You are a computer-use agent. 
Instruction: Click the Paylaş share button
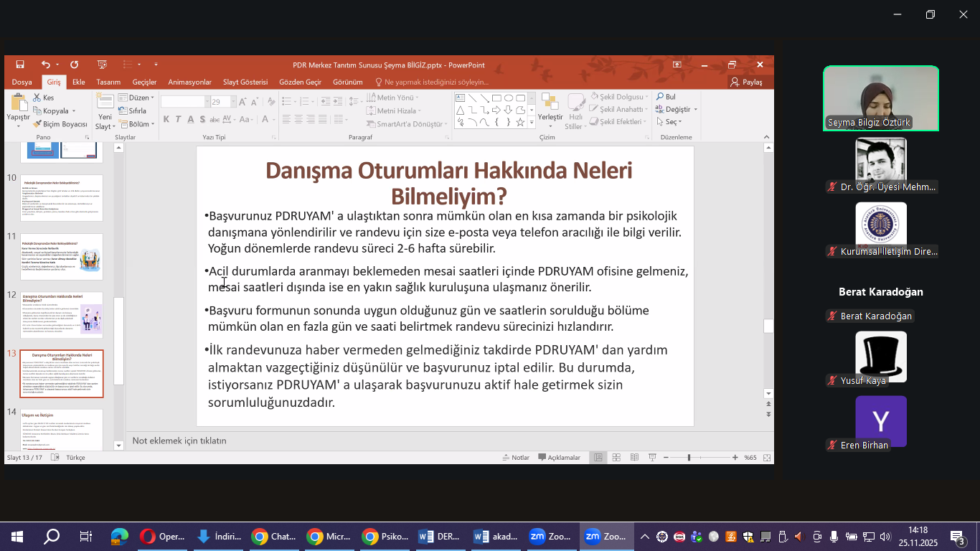[746, 83]
